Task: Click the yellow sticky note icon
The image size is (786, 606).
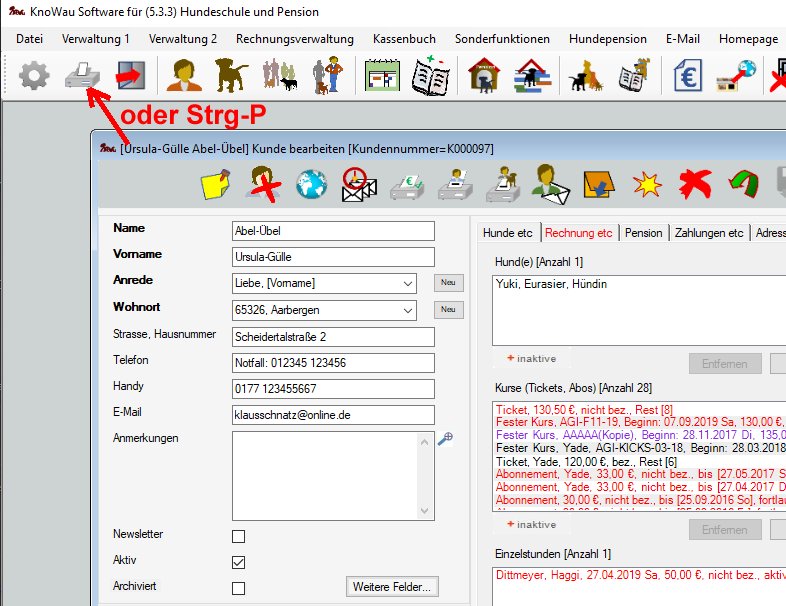Action: [217, 185]
